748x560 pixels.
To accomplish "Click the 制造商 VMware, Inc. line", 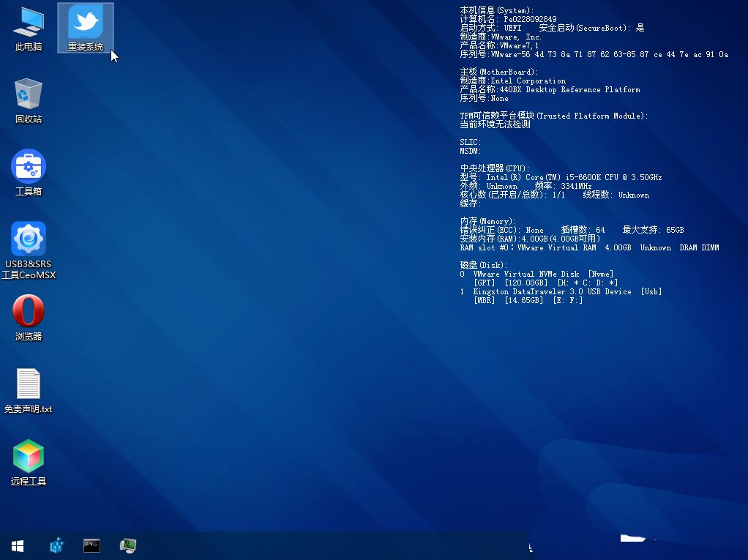I will [x=501, y=37].
